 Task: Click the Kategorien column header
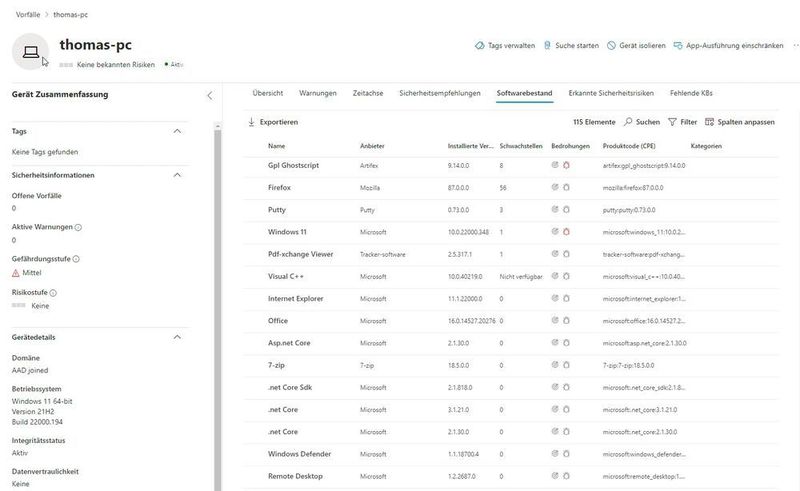coord(706,146)
